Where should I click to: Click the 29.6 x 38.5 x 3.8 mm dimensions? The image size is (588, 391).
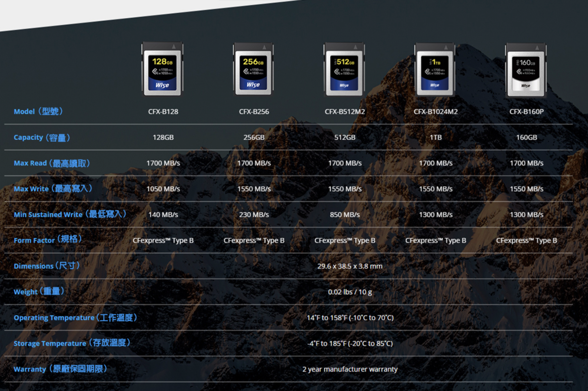(350, 266)
